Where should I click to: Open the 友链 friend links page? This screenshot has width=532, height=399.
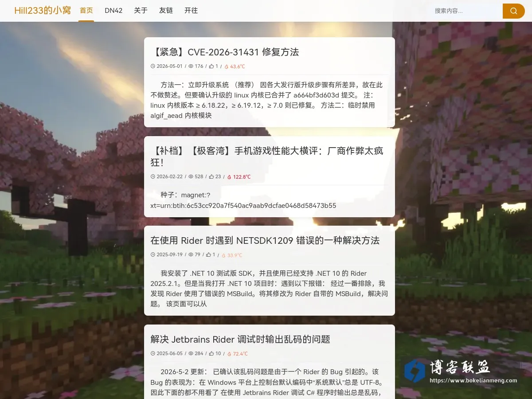(166, 11)
